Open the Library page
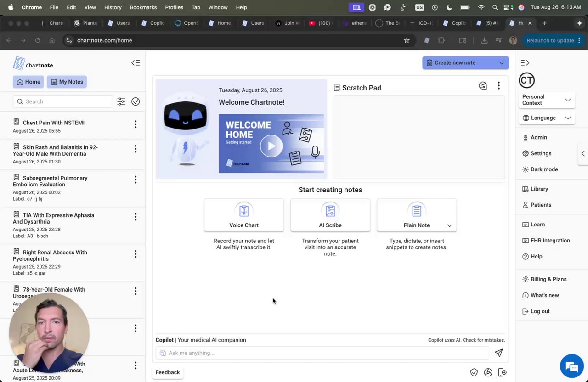Viewport: 588px width, 382px height. tap(535, 189)
